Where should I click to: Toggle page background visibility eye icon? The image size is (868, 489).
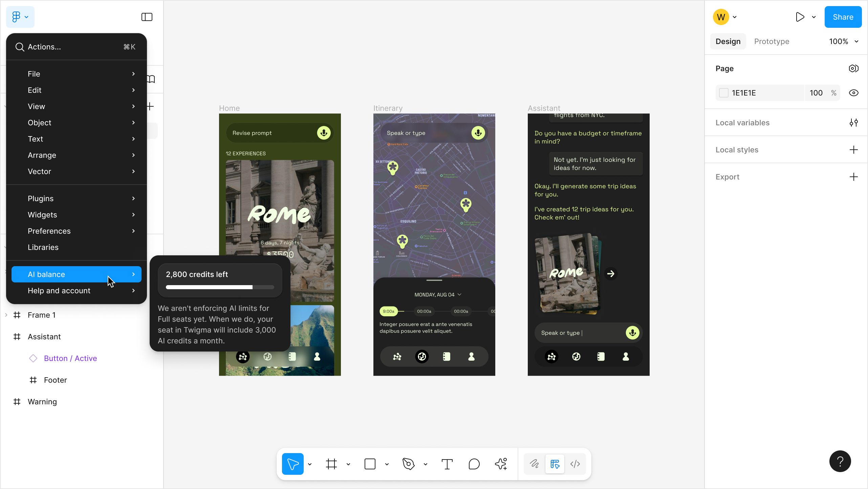coord(853,93)
